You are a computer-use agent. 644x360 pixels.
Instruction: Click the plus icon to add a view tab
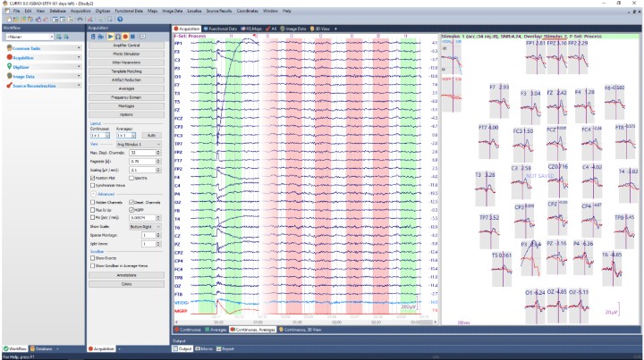click(335, 29)
